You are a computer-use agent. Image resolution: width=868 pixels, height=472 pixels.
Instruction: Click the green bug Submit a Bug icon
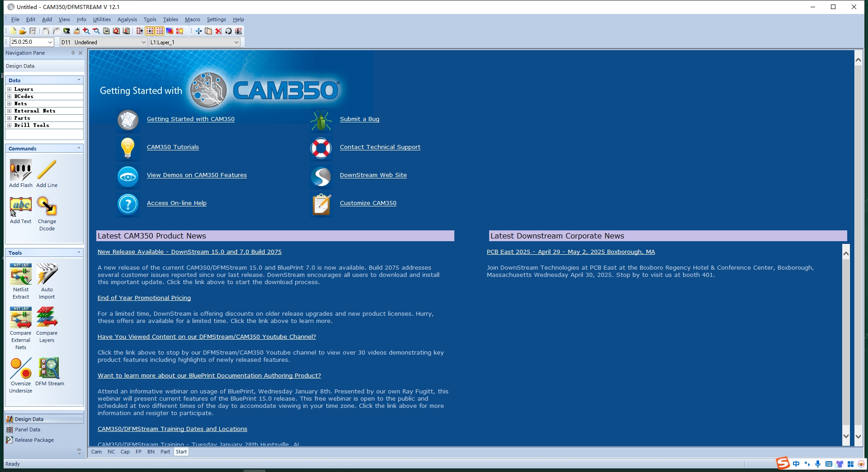[x=321, y=121]
